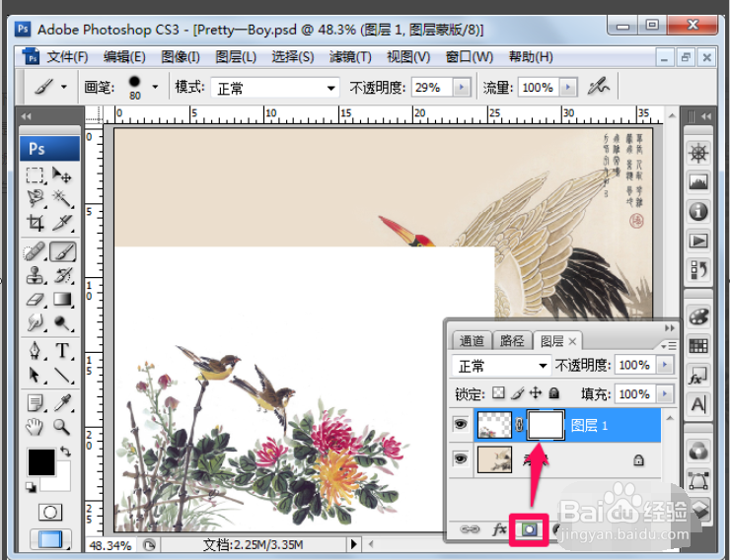
Task: Click the brush opacity 29% field
Action: 431,87
